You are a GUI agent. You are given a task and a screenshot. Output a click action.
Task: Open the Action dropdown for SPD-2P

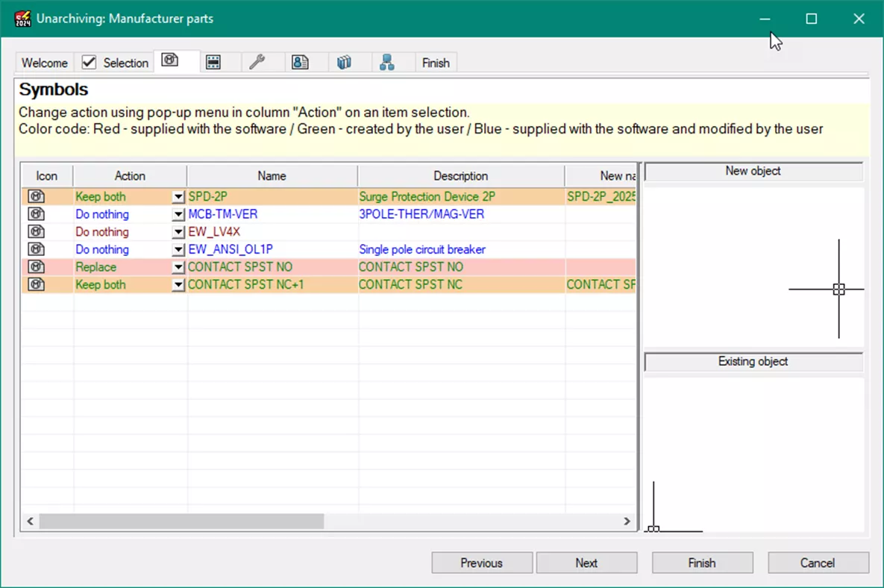coord(178,196)
